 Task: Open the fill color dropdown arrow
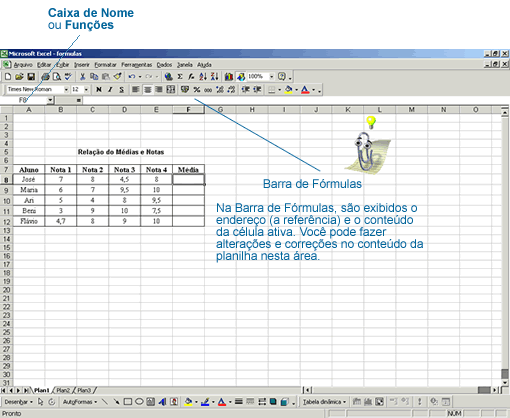coord(296,90)
